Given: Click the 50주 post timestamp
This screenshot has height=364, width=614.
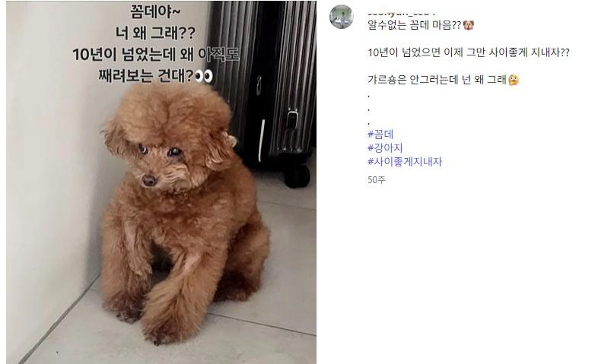Looking at the screenshot, I should pyautogui.click(x=377, y=179).
